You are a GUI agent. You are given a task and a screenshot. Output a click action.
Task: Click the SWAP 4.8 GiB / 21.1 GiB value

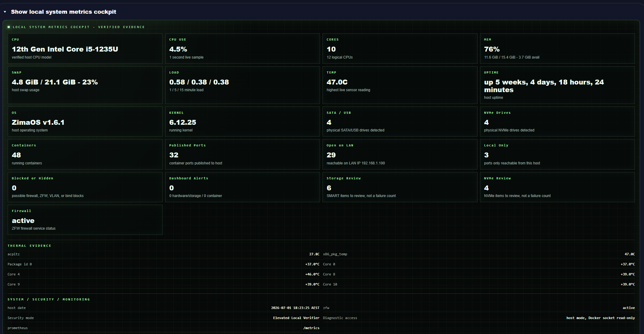(x=55, y=82)
